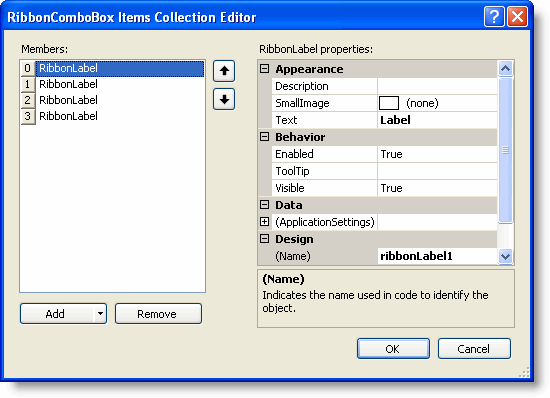Click the dialog resize grip corner
Viewport: 550px width, 398px height.
(524, 372)
